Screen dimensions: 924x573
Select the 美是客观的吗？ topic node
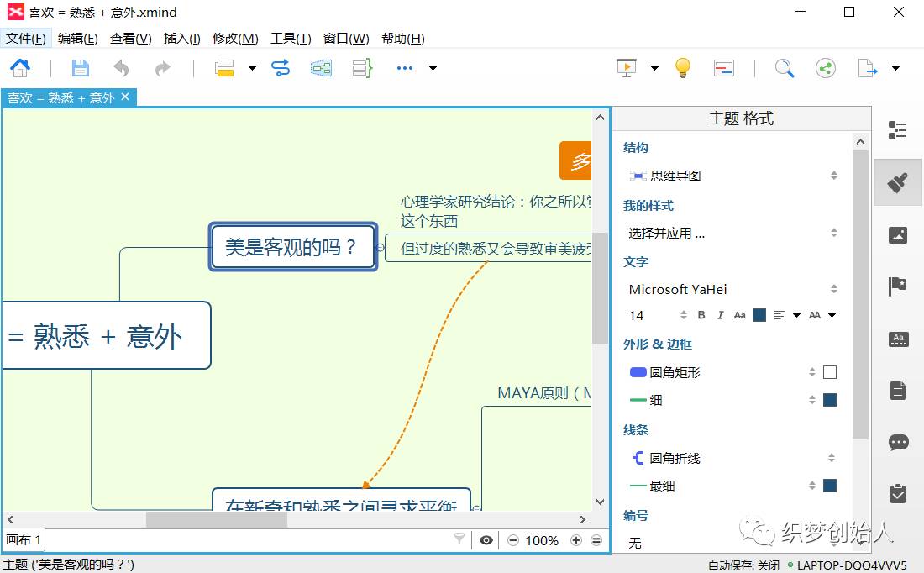[292, 247]
